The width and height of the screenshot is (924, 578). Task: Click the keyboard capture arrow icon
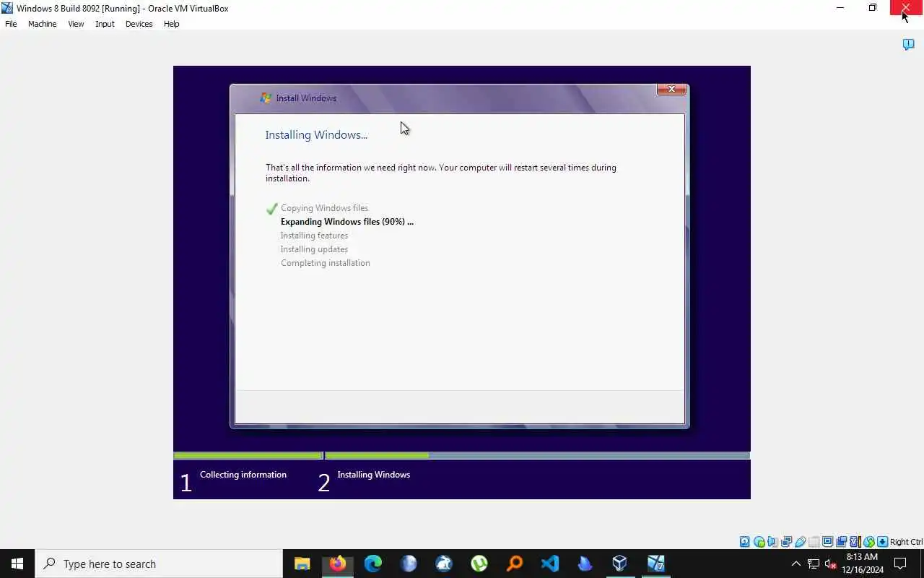(x=883, y=542)
